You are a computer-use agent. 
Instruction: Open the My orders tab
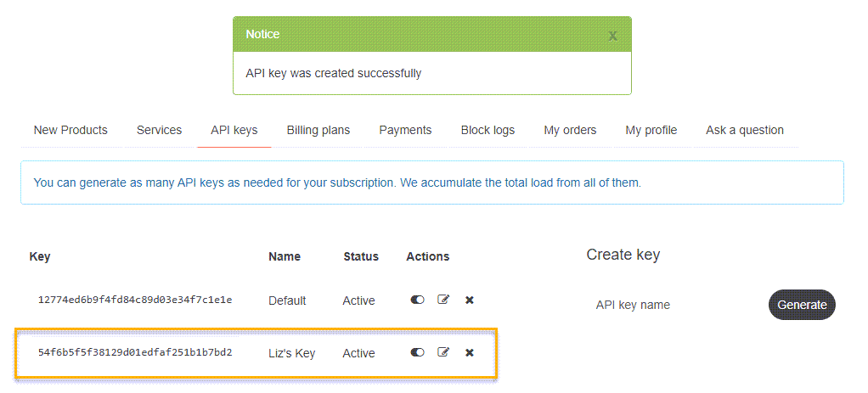(x=570, y=130)
